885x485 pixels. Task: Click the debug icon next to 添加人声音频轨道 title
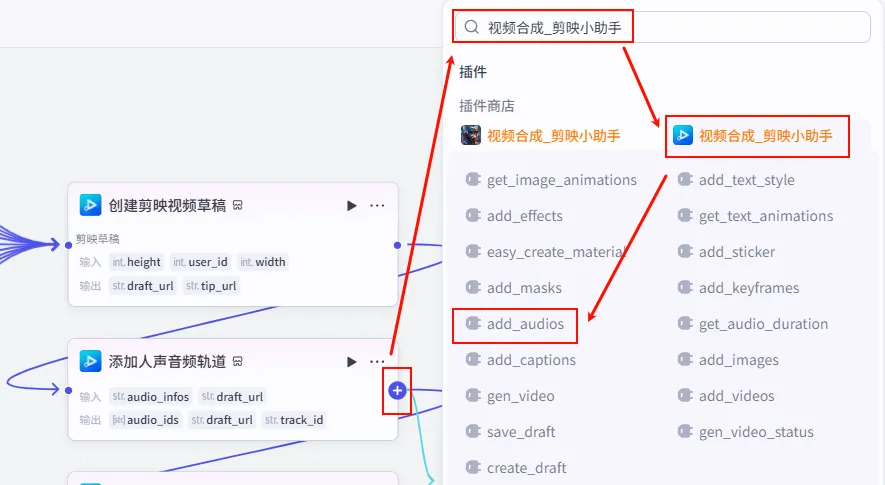click(x=238, y=361)
